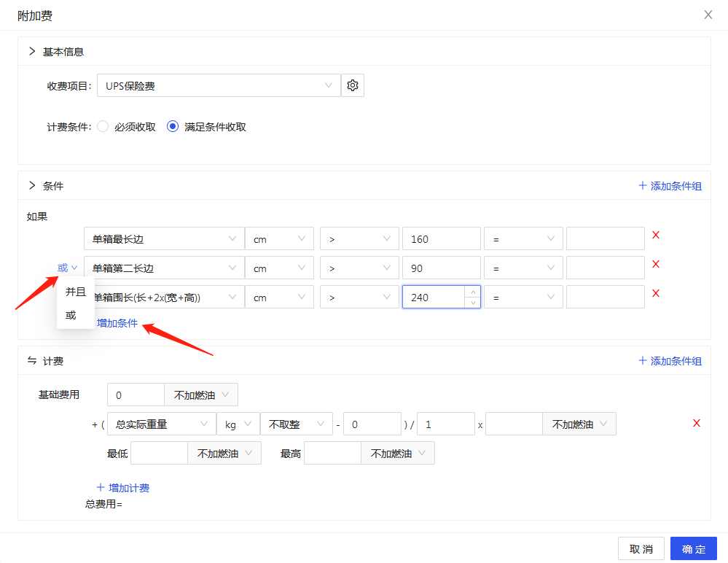Open the 不取整 rounding dropdown

click(296, 424)
